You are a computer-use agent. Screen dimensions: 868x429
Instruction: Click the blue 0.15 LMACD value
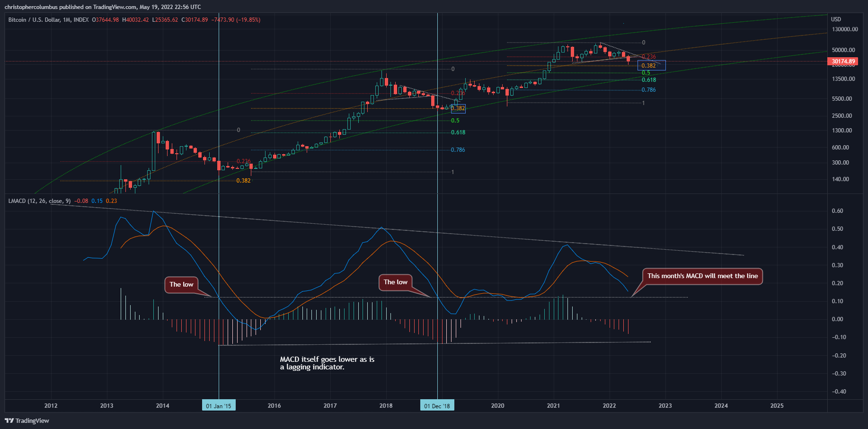[97, 201]
